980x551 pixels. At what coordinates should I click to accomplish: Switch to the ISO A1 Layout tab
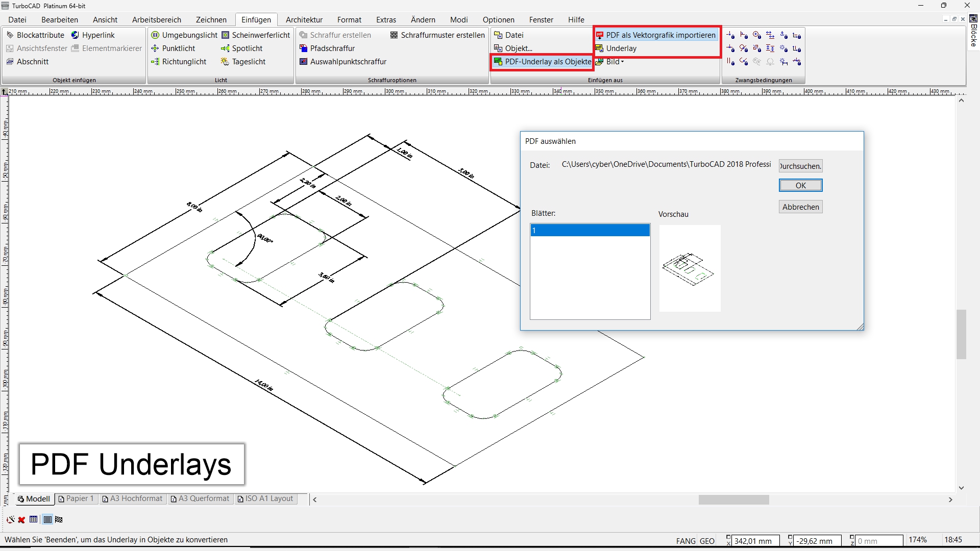(265, 499)
